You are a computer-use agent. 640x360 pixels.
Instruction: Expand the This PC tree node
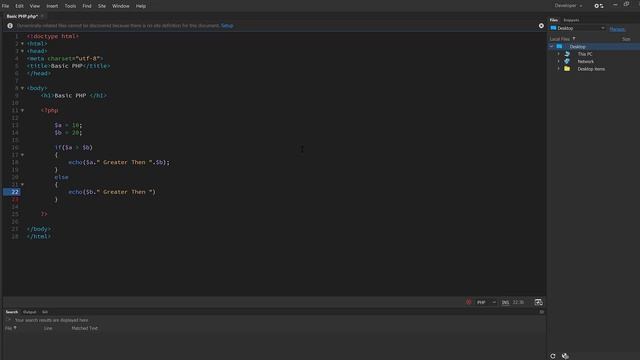click(x=559, y=54)
